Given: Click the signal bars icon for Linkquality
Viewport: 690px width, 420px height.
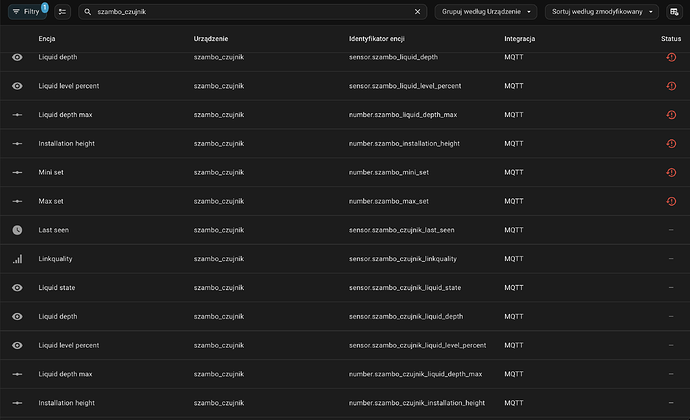Looking at the screenshot, I should [17, 259].
